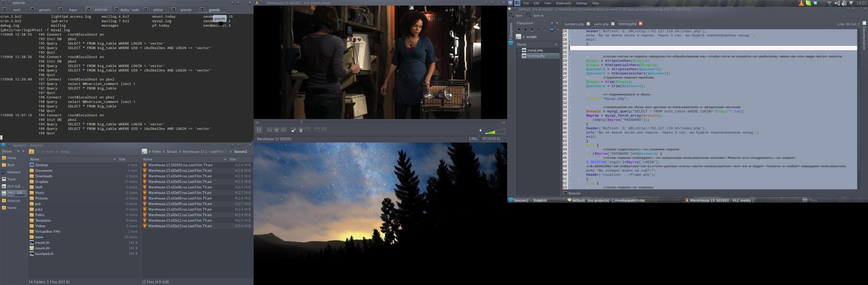Open KDevelop Bookmarks menu
This screenshot has width=868, height=285.
coord(563,3)
